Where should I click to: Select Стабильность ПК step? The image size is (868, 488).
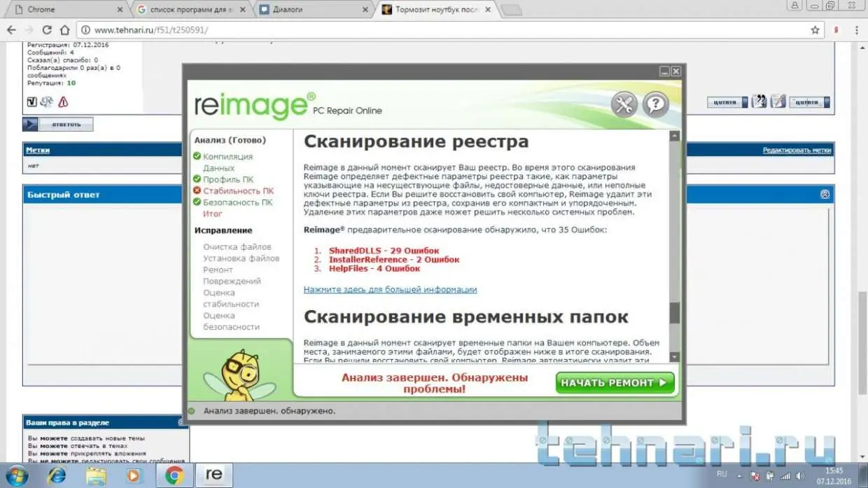[x=238, y=190]
